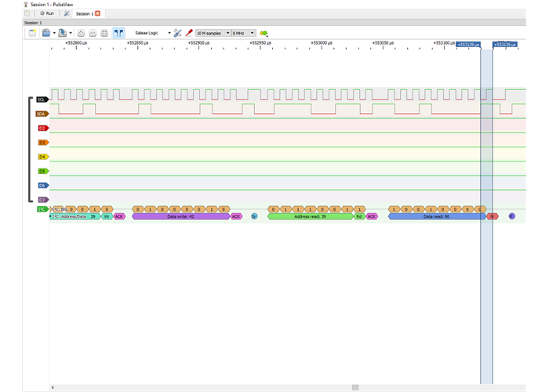Click the horizontal scrollbar handle
The width and height of the screenshot is (549, 392).
[x=355, y=387]
